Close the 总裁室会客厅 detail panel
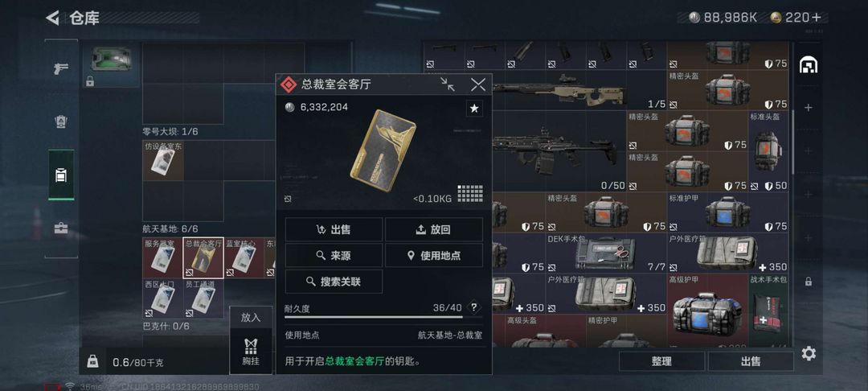Screen dimensions: 868x391 477,84
